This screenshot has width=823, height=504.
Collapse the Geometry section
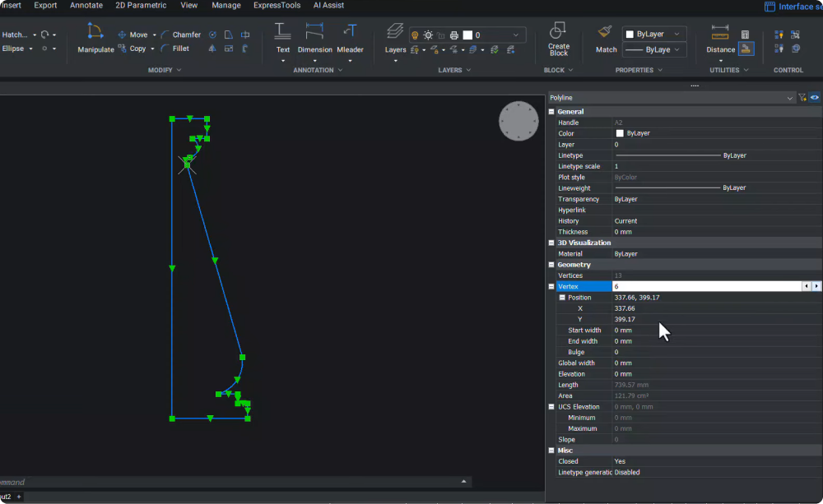pyautogui.click(x=551, y=264)
